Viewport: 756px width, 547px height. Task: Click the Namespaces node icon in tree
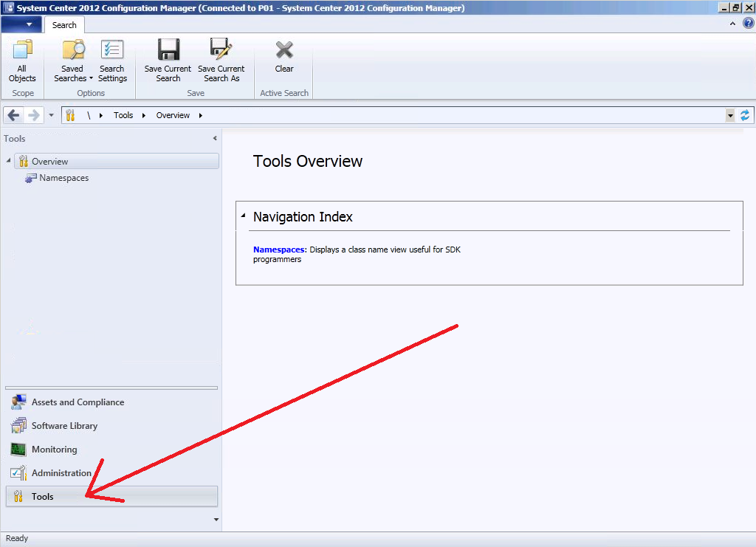pos(30,178)
